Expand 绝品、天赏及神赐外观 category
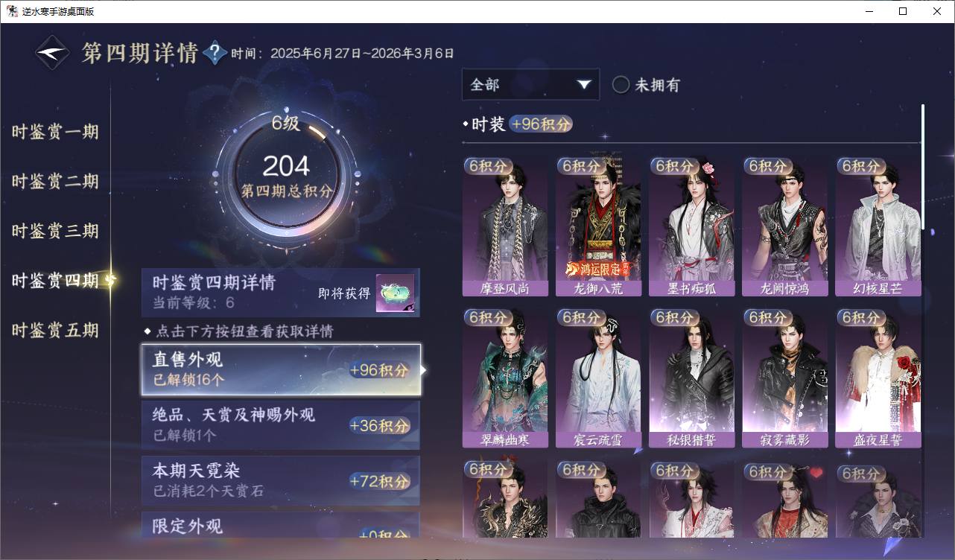 coord(281,425)
